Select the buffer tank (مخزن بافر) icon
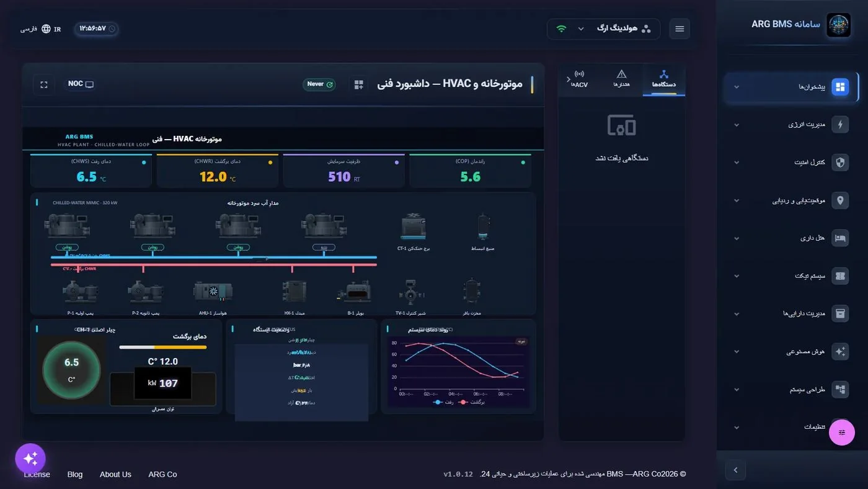 (472, 291)
